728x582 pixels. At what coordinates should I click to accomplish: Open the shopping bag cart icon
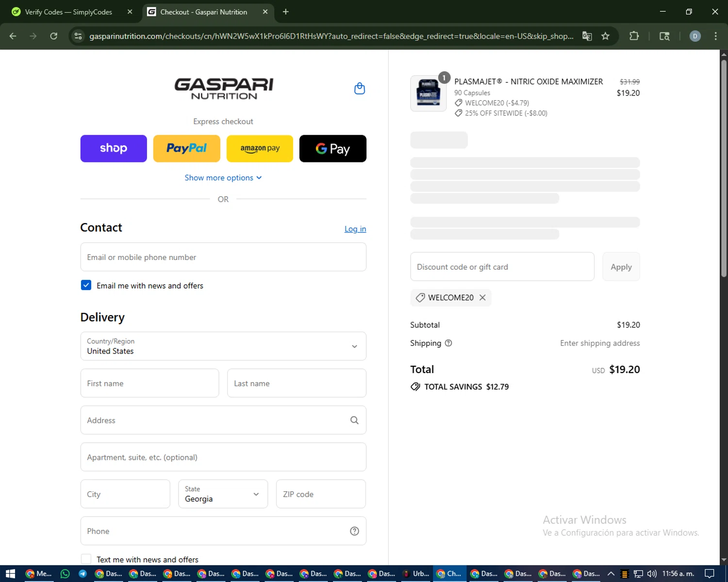[x=360, y=88]
